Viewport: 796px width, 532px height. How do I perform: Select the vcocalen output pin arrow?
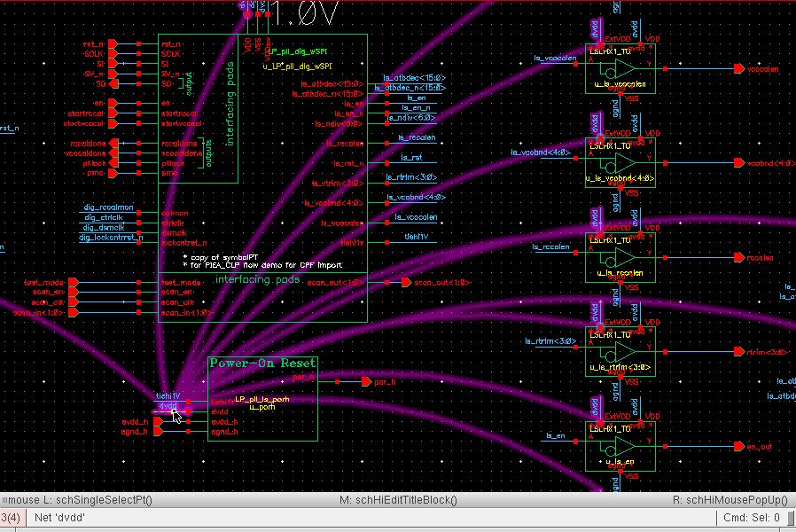click(739, 68)
